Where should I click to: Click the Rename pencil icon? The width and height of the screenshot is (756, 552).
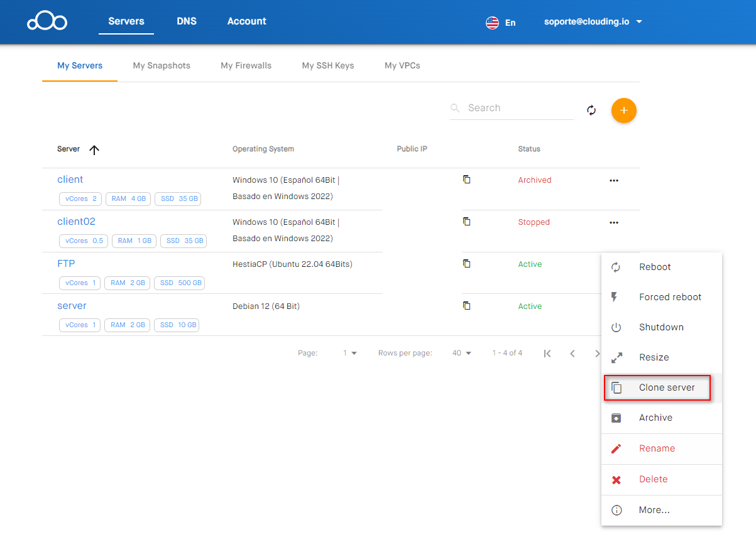(616, 448)
